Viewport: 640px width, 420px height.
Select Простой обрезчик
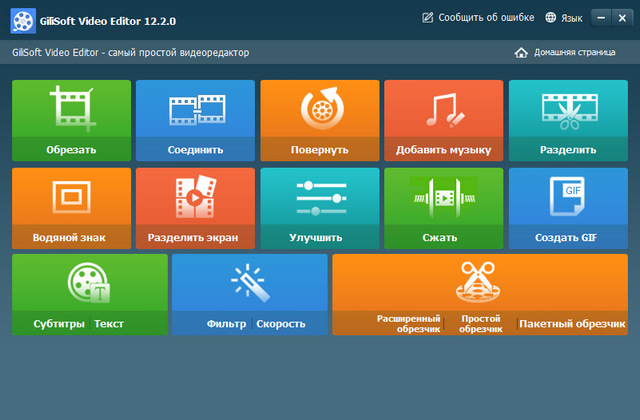tap(480, 323)
